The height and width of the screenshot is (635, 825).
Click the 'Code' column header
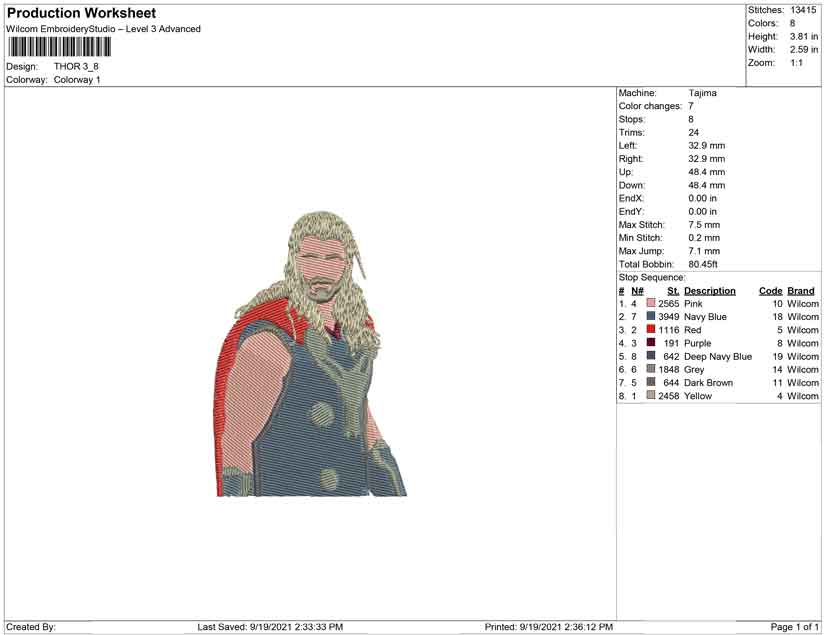coord(771,291)
